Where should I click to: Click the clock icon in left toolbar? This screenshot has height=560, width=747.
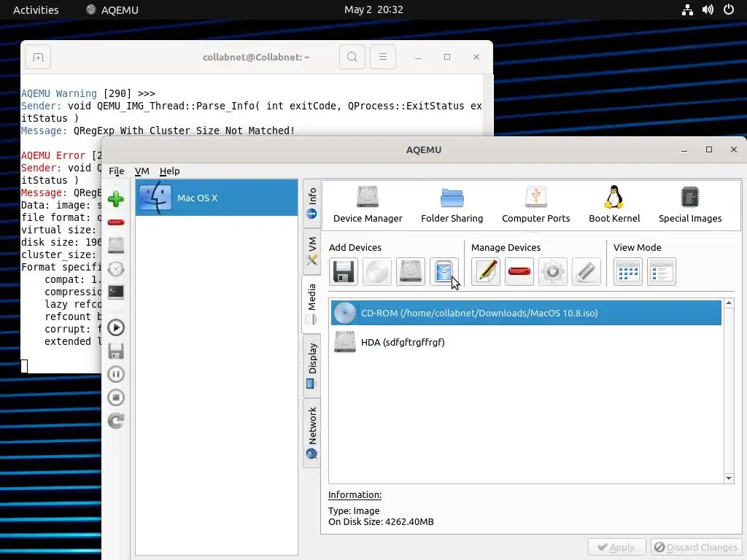tap(116, 269)
